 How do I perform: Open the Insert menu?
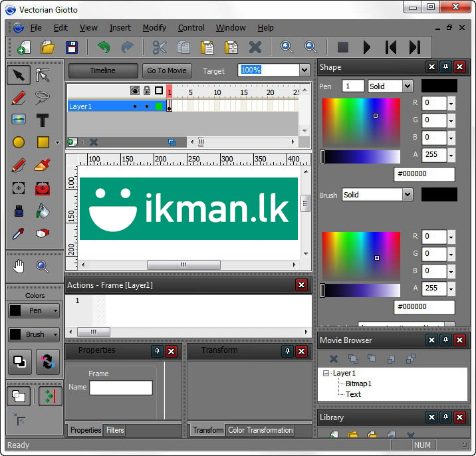click(x=120, y=28)
